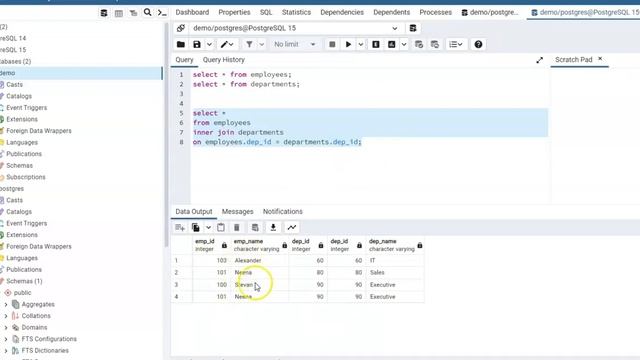Click the Delete rows trash icon
Image resolution: width=640 pixels, height=360 pixels.
click(x=237, y=227)
